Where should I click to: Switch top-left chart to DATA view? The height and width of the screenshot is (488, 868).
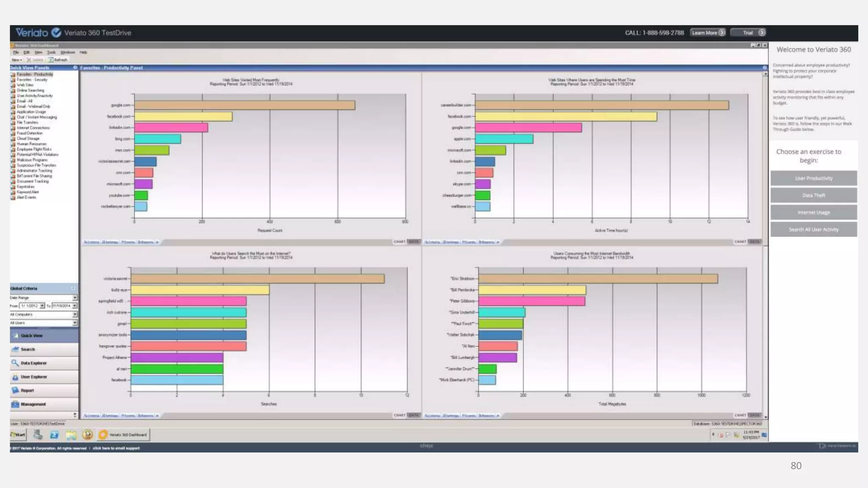pos(414,242)
